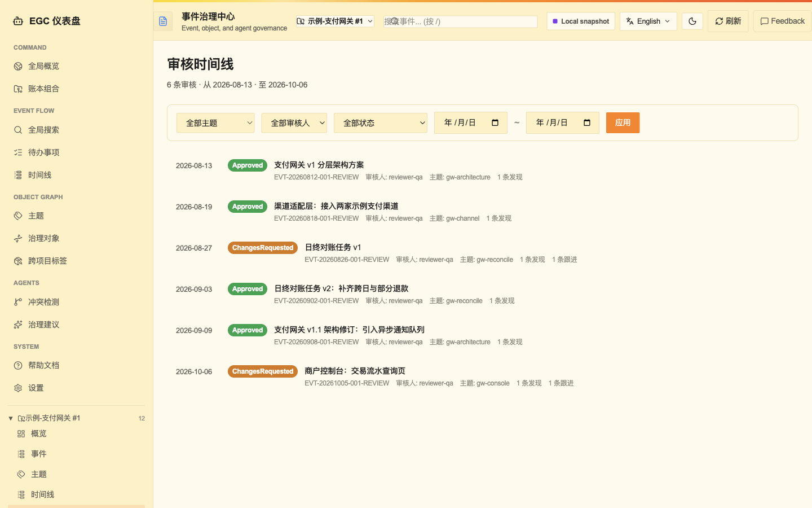Go to 全局搜索 sidebar item
The width and height of the screenshot is (812, 508).
(76, 130)
